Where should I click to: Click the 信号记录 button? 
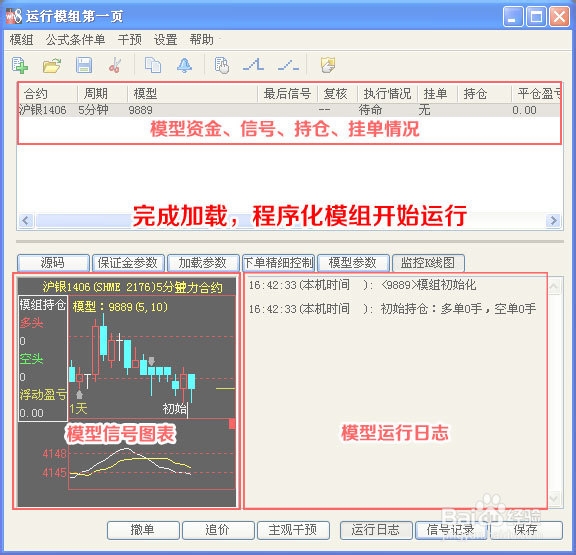[451, 530]
